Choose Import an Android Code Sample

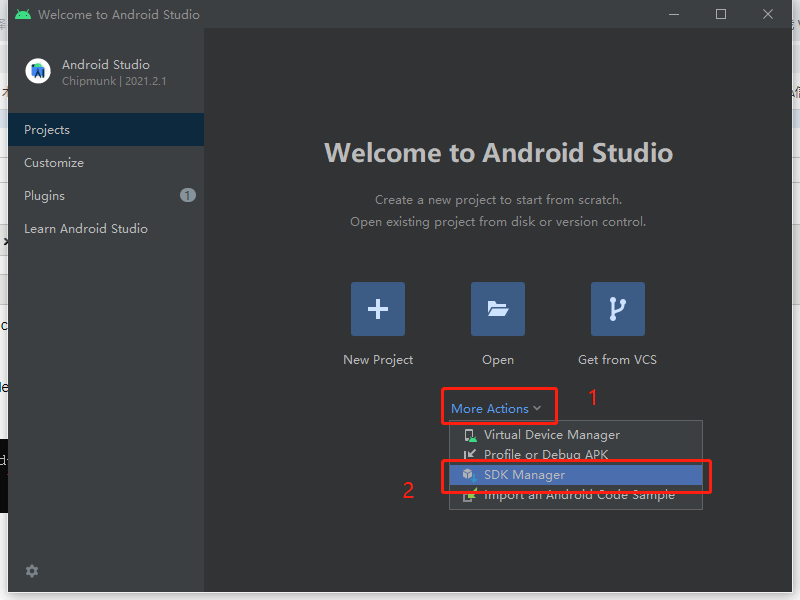point(576,495)
